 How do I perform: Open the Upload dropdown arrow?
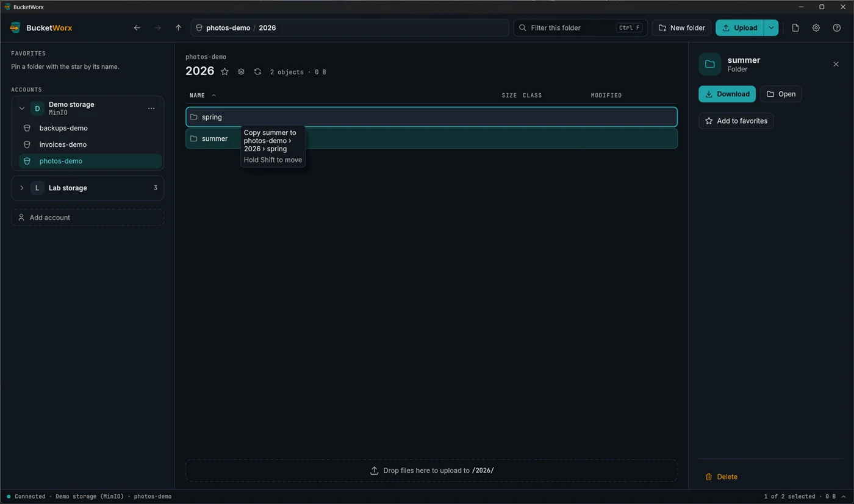771,28
